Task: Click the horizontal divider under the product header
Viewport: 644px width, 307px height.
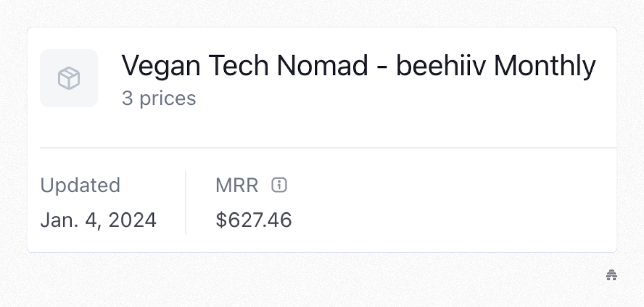Action: coord(322,148)
